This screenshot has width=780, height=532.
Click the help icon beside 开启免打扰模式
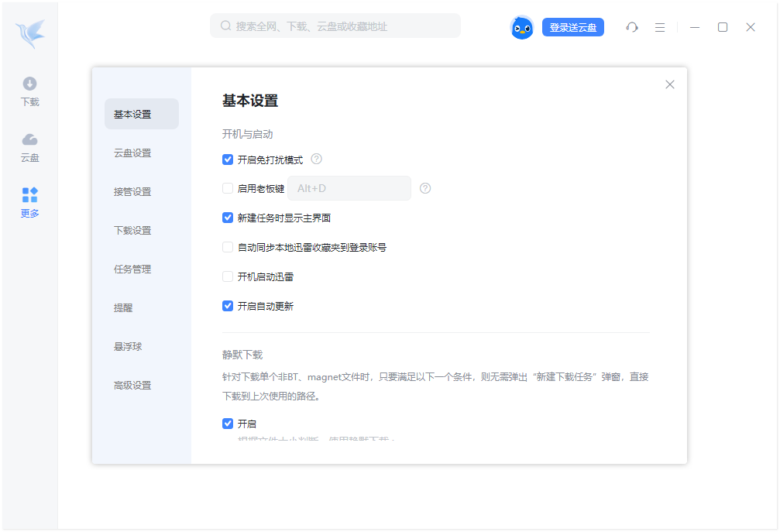coord(316,159)
